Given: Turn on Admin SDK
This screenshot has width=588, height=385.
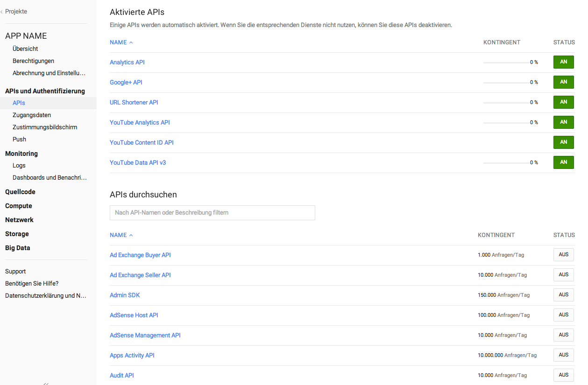Looking at the screenshot, I should pyautogui.click(x=564, y=295).
